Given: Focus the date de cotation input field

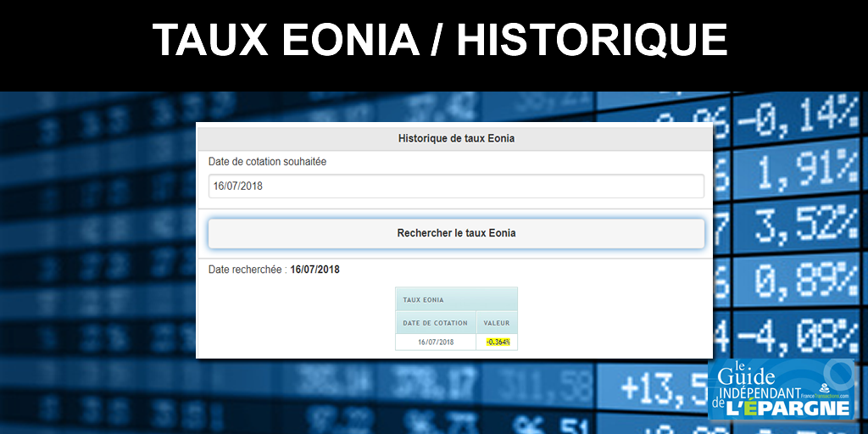Looking at the screenshot, I should point(456,186).
